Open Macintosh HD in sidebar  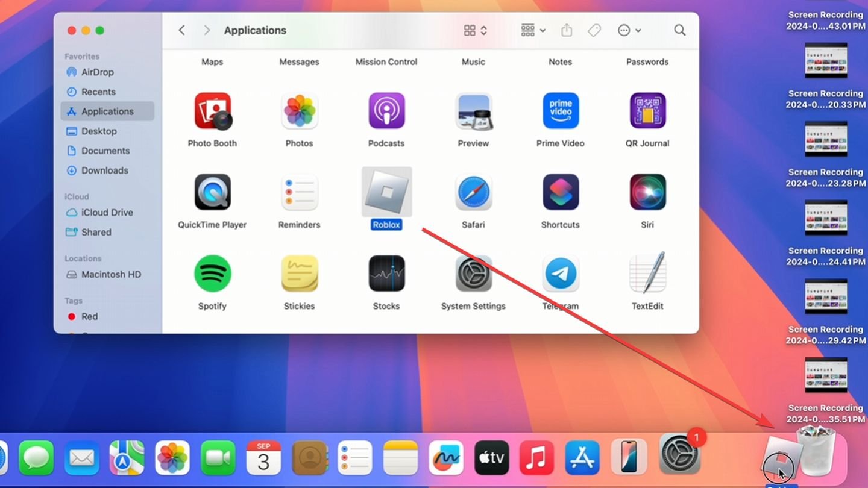(107, 274)
